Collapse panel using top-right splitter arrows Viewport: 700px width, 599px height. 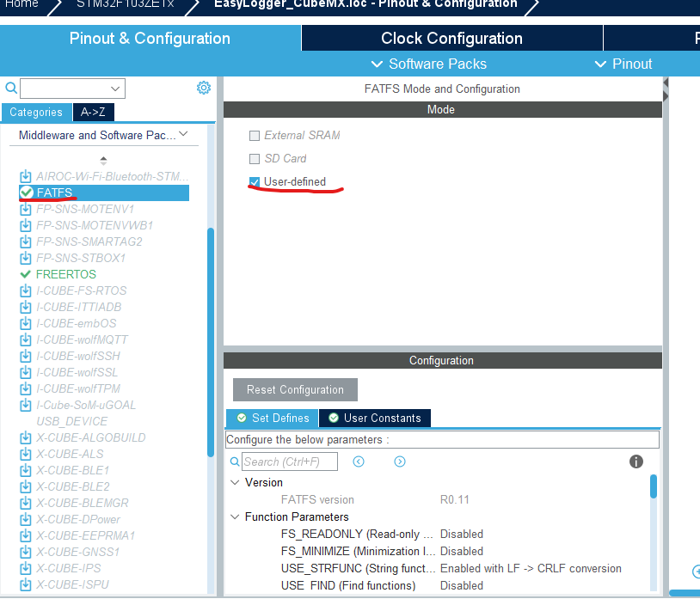tap(666, 89)
